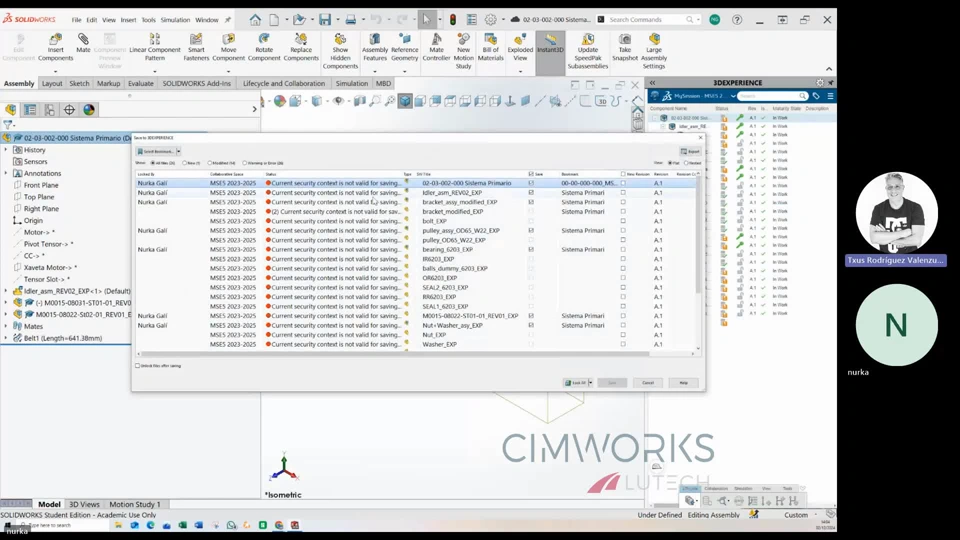
Task: Select the Flat view radio button
Action: click(x=670, y=163)
